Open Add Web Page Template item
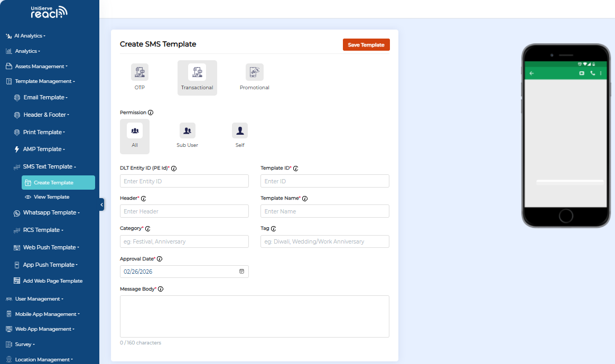Viewport: 615px width, 364px height. pyautogui.click(x=52, y=281)
